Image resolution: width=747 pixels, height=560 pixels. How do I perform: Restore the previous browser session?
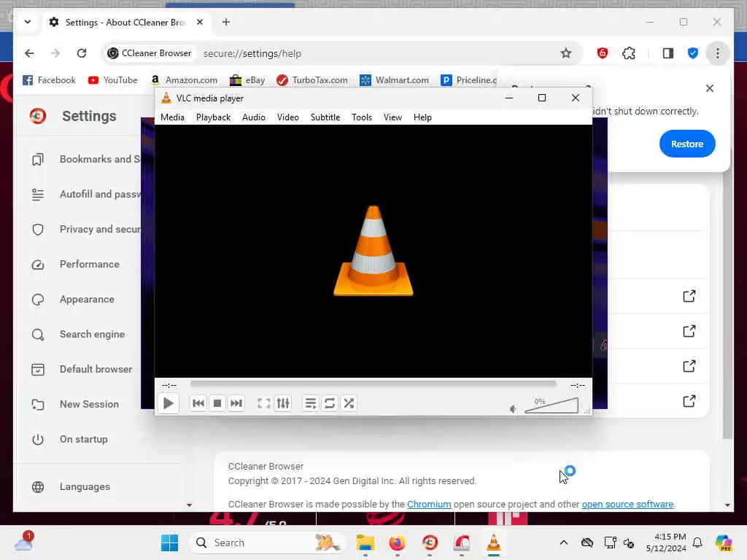[x=687, y=144]
